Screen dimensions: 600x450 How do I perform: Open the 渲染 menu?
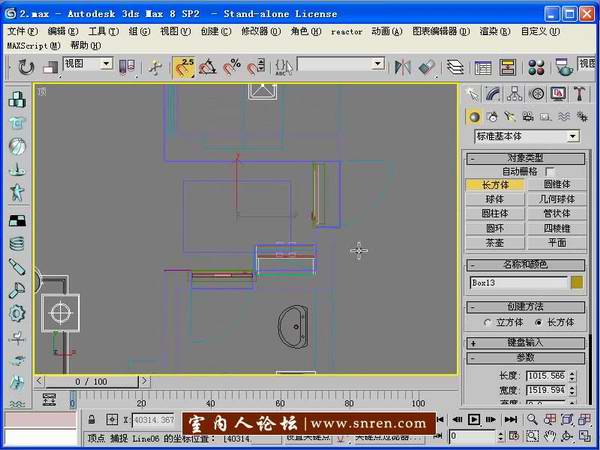495,31
